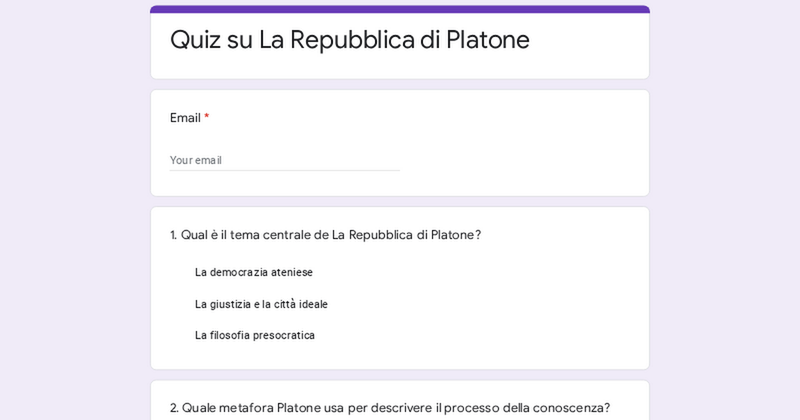Click the red required asterisk beside Email
Image resolution: width=800 pixels, height=420 pixels.
tap(207, 117)
